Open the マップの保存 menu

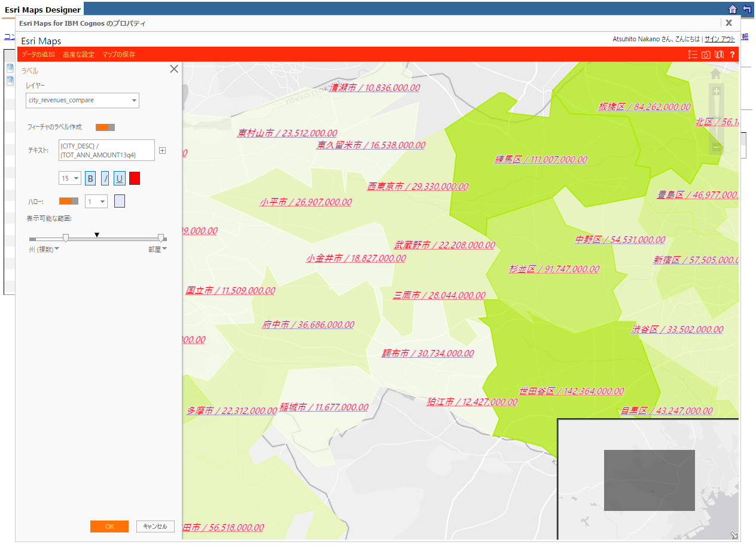(119, 54)
